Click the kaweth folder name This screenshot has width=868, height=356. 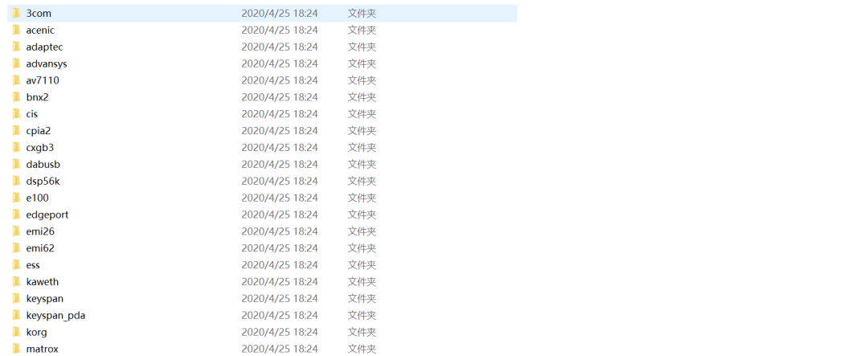[x=42, y=282]
